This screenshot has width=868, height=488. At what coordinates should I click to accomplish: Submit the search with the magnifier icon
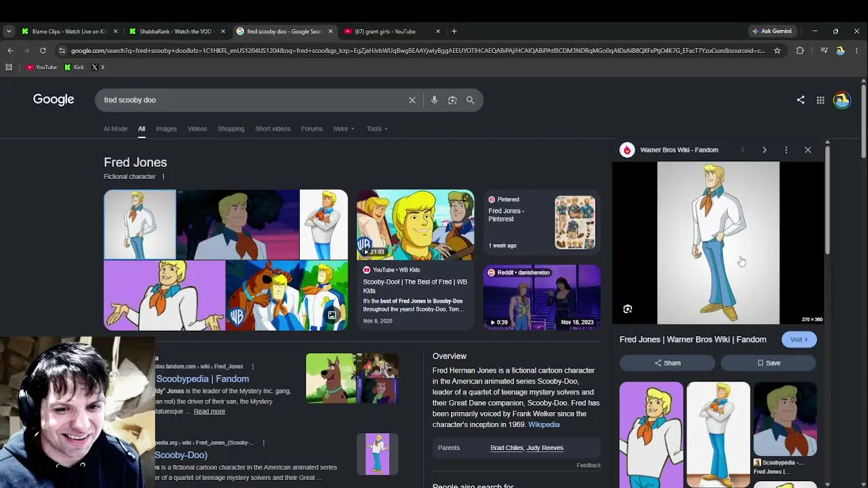click(x=470, y=100)
